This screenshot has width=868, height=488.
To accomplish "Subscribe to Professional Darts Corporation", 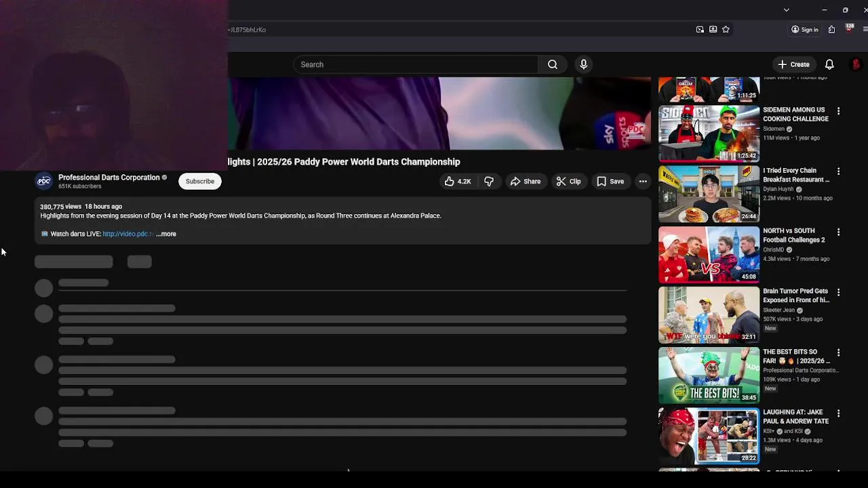I will [200, 181].
